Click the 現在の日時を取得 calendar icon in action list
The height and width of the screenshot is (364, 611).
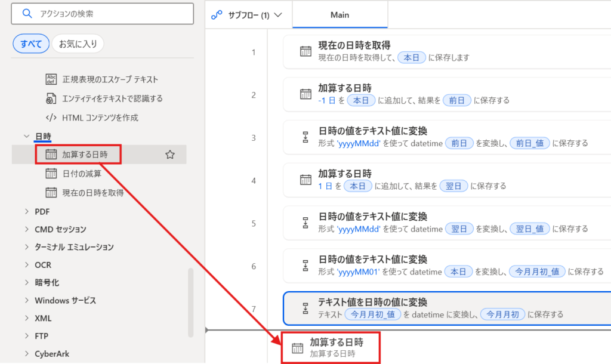[51, 193]
